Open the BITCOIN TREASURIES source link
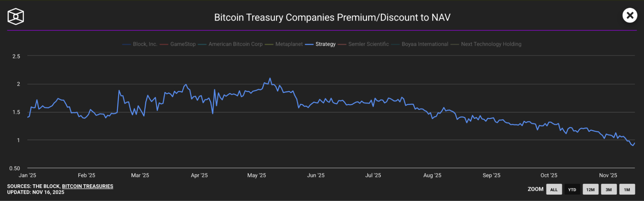 tap(88, 186)
